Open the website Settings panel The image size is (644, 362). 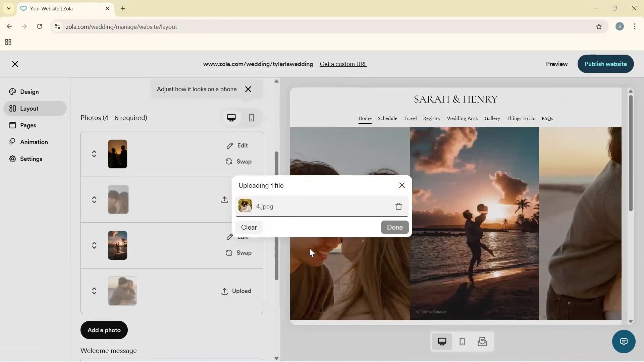tap(31, 159)
